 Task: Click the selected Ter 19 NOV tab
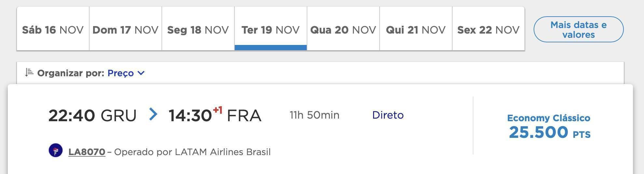click(271, 29)
